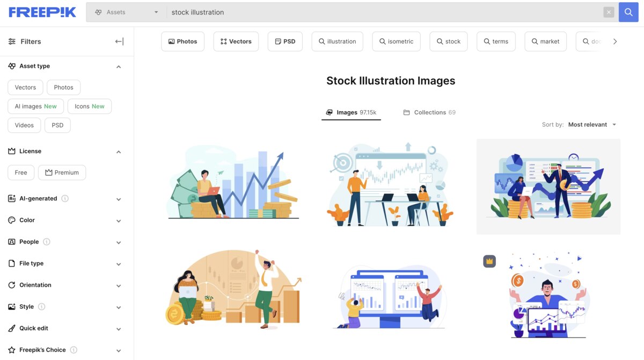644x360 pixels.
Task: Select the Vectors filter pill
Action: (236, 40)
